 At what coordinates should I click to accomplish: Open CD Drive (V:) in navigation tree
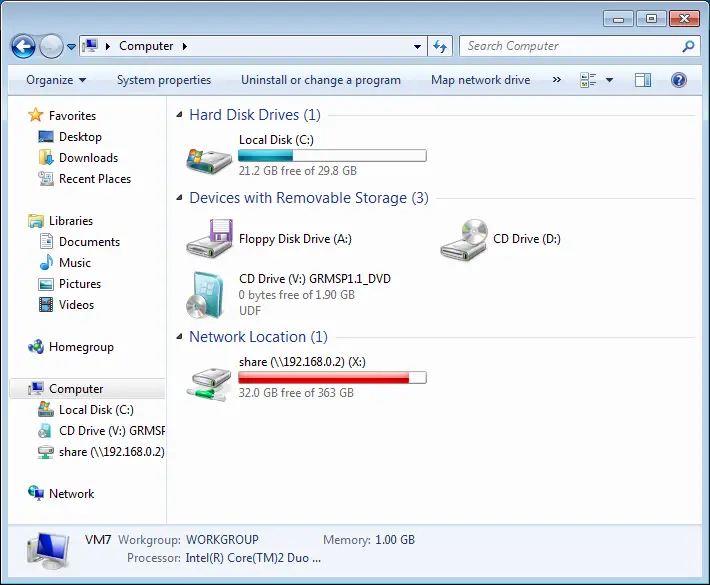pyautogui.click(x=111, y=431)
